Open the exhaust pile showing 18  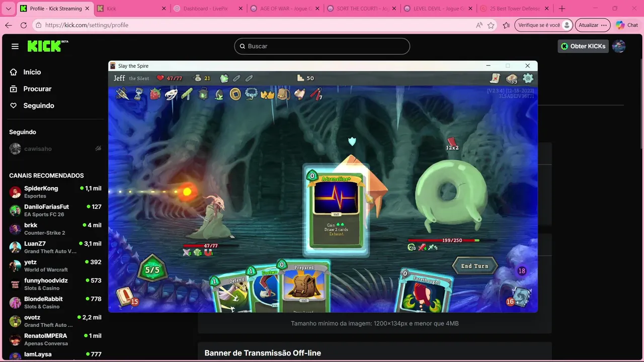click(x=522, y=271)
